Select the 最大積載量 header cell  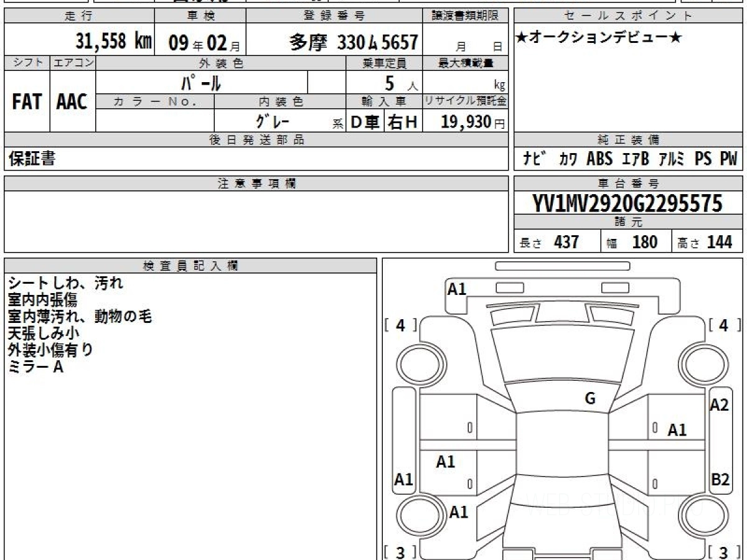tap(465, 63)
